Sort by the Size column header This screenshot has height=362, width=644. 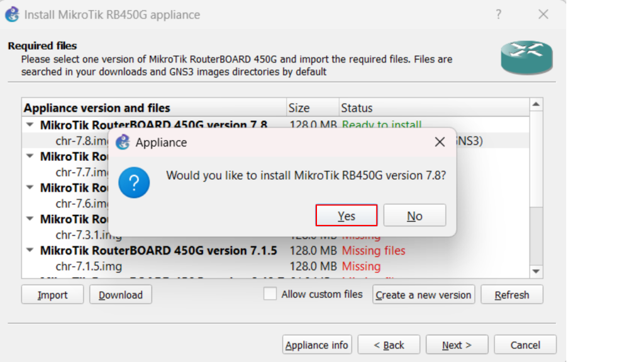pyautogui.click(x=299, y=107)
